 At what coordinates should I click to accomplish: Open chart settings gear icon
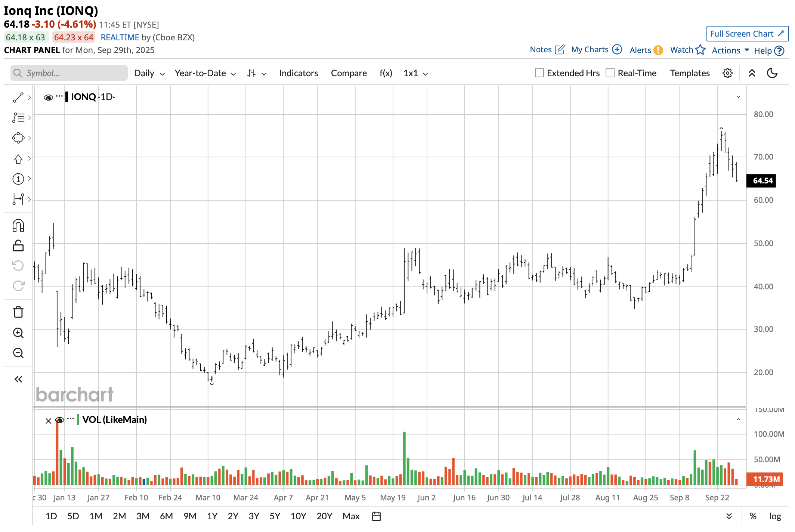pyautogui.click(x=727, y=73)
